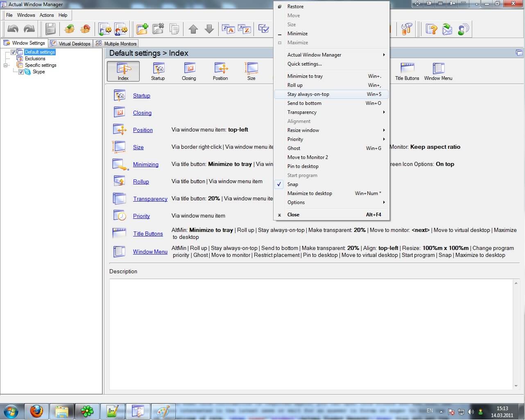Expand the Actual Window Manager submenu

(331, 55)
